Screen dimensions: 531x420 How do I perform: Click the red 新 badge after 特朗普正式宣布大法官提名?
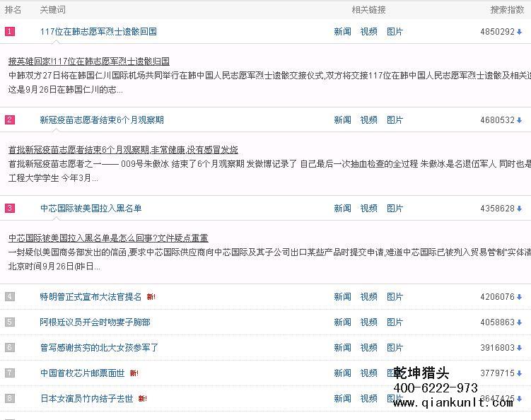[151, 297]
